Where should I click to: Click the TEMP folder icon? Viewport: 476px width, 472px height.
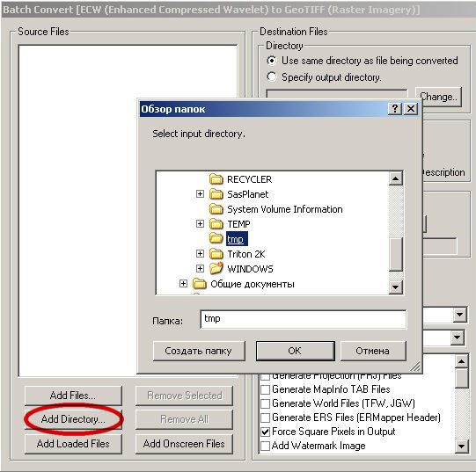point(216,224)
